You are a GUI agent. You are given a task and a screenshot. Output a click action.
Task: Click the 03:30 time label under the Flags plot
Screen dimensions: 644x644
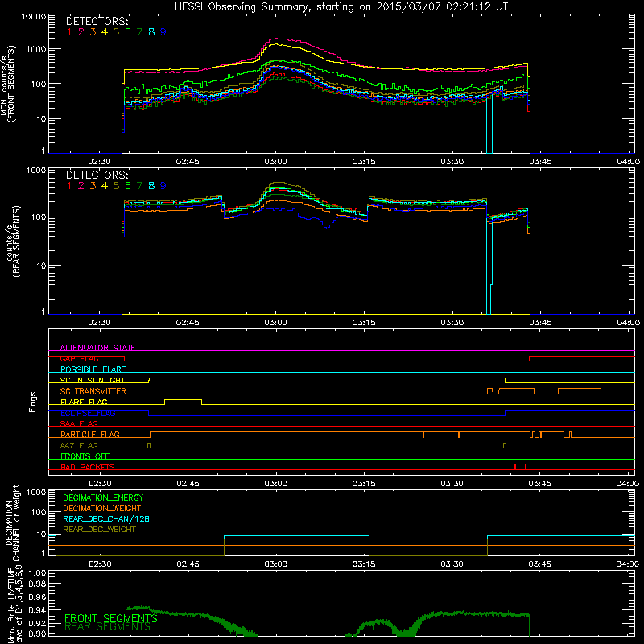(452, 484)
